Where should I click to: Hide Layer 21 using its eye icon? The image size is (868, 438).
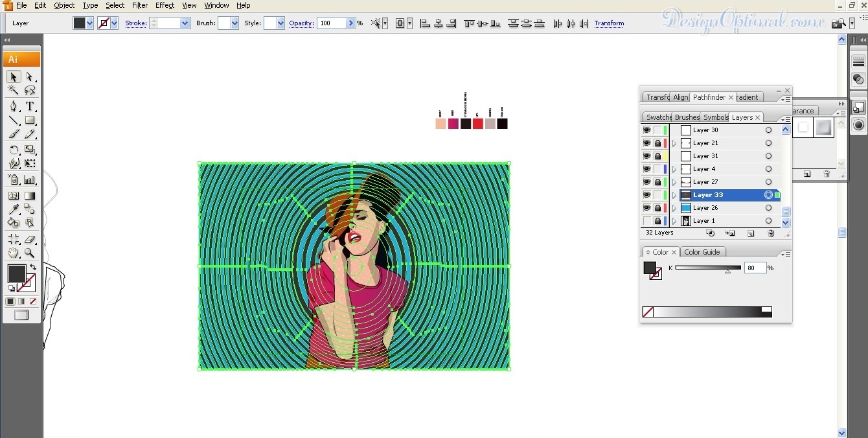646,143
